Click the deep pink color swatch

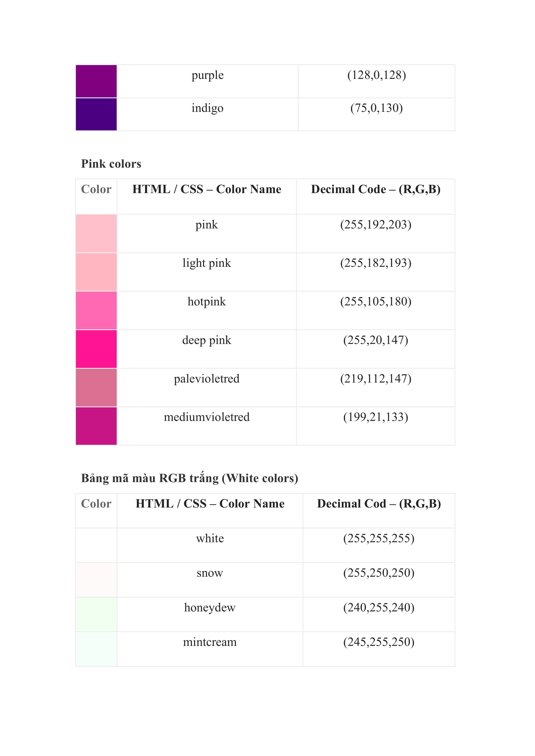click(96, 349)
